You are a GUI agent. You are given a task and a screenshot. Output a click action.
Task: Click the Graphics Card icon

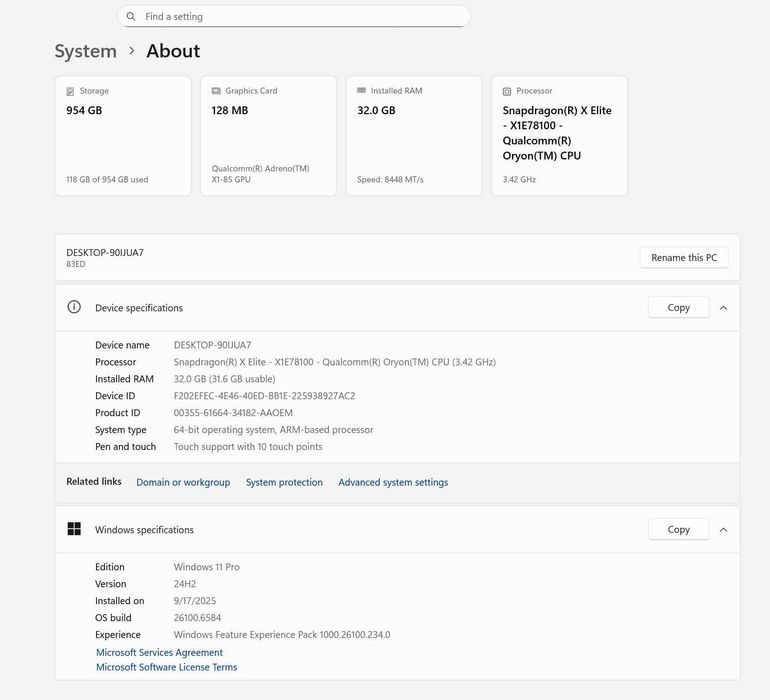pyautogui.click(x=216, y=91)
